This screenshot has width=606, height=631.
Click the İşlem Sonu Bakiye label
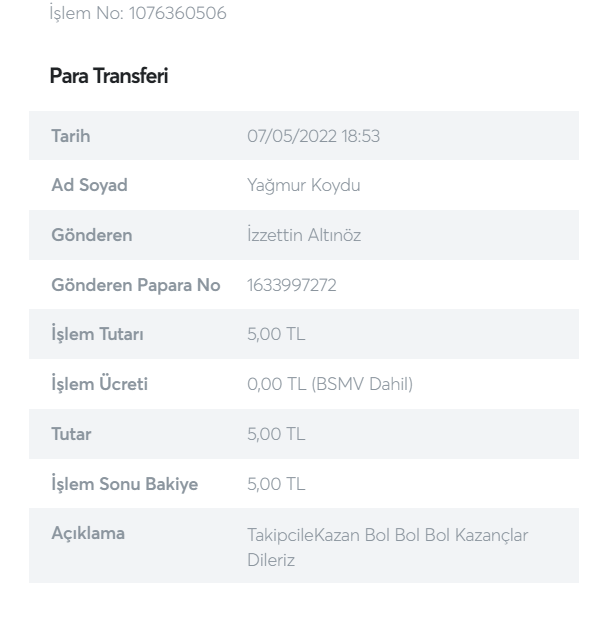125,483
